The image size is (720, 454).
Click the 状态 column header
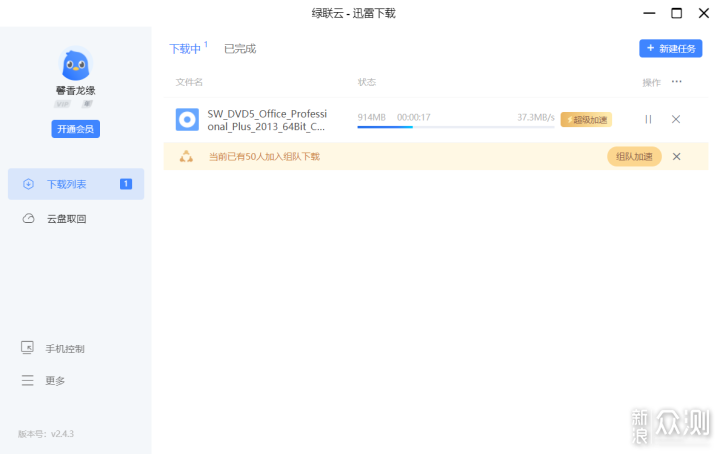(367, 82)
